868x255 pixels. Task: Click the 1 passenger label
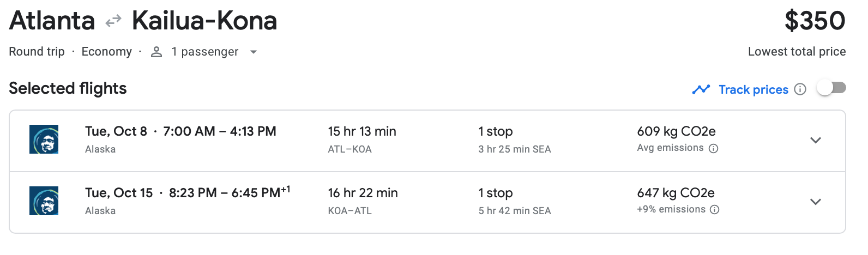204,52
